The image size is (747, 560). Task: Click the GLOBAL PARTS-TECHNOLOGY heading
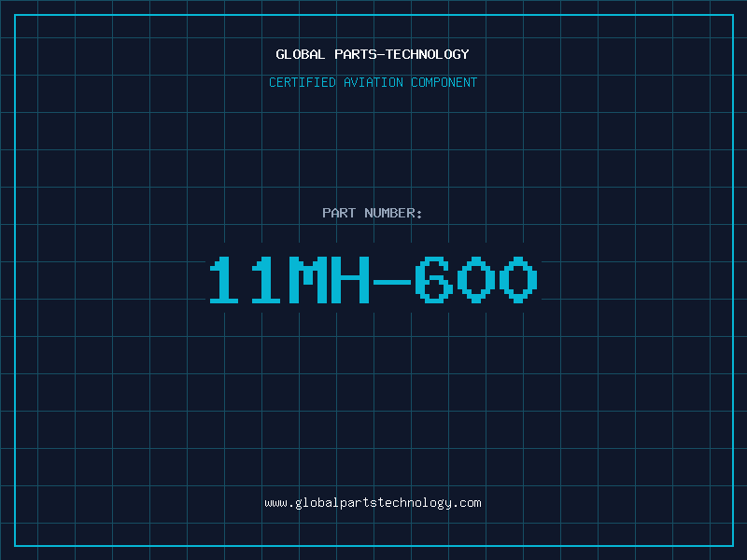click(373, 54)
